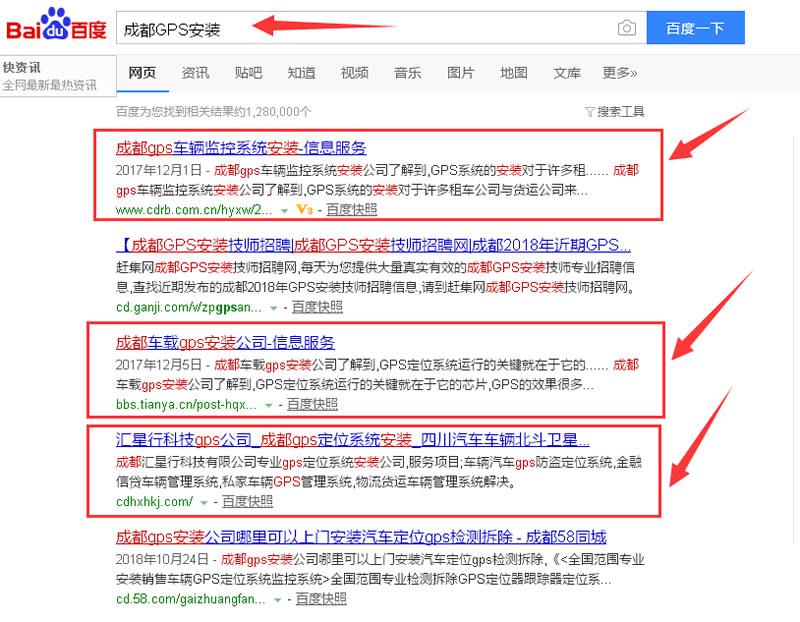
Task: Open the 汇星行科技gps公司 result title
Action: point(353,440)
